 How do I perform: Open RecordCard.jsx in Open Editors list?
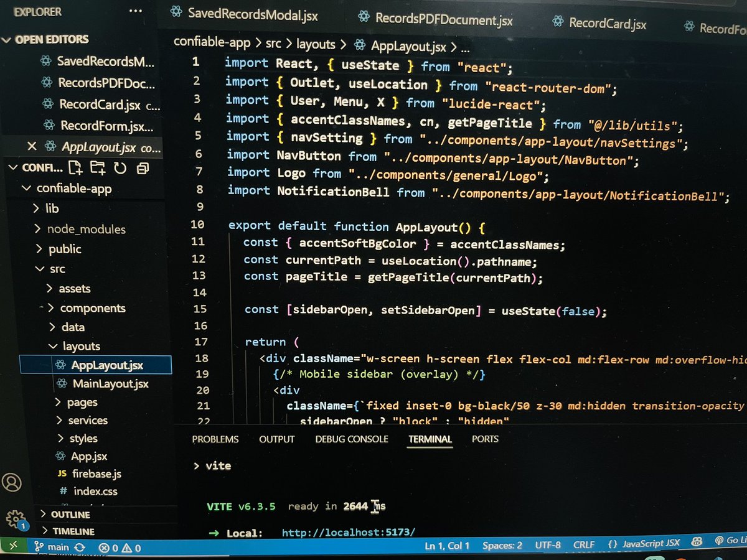101,105
